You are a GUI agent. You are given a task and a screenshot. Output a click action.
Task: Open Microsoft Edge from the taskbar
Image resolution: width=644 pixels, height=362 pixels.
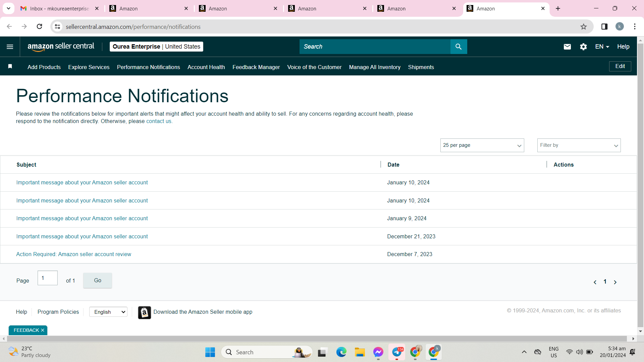tap(341, 352)
